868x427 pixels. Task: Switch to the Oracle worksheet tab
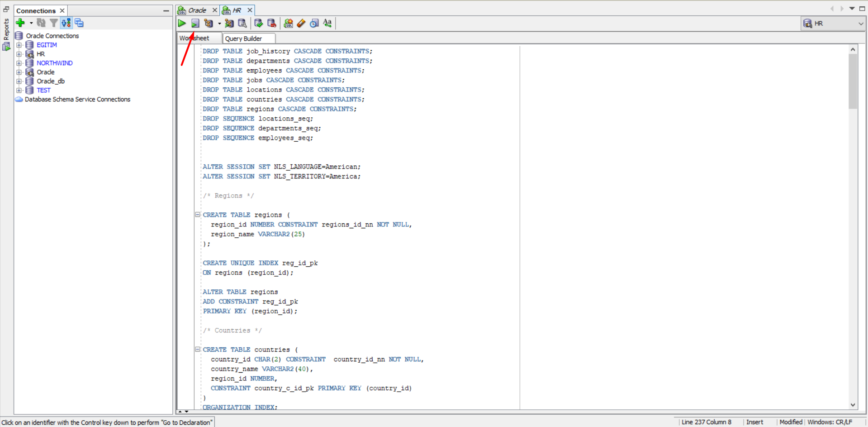(x=197, y=10)
